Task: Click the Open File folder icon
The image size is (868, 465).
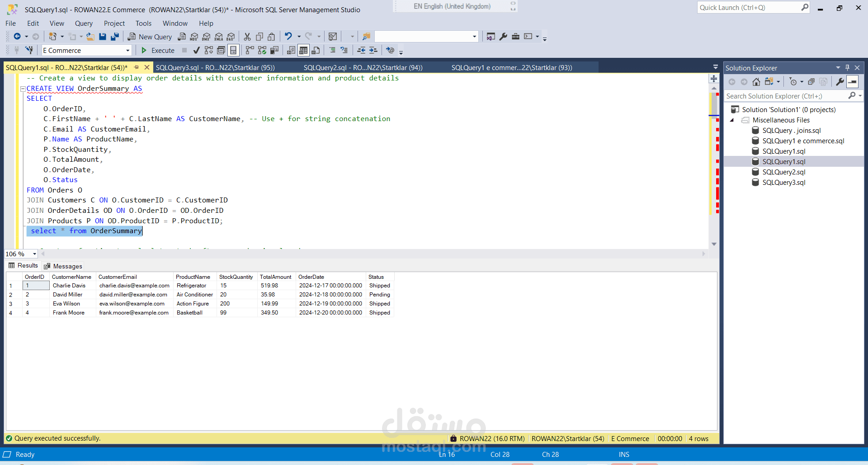Action: point(90,37)
